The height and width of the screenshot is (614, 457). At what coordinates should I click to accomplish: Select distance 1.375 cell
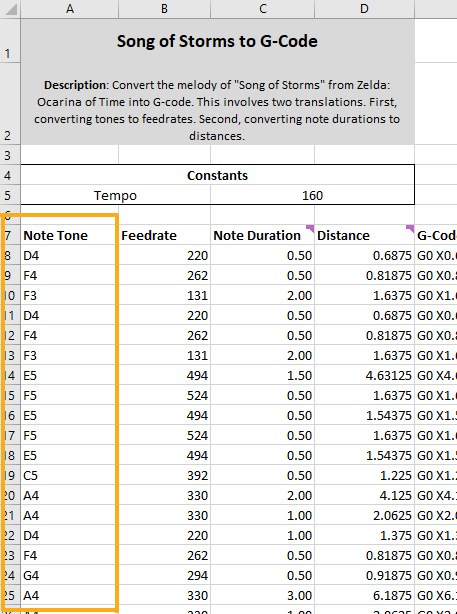pyautogui.click(x=364, y=535)
